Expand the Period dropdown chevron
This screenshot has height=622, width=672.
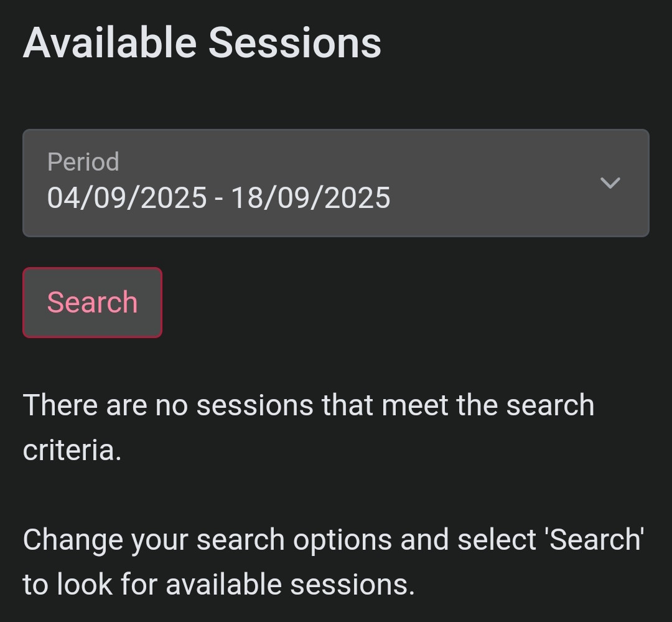tap(610, 183)
